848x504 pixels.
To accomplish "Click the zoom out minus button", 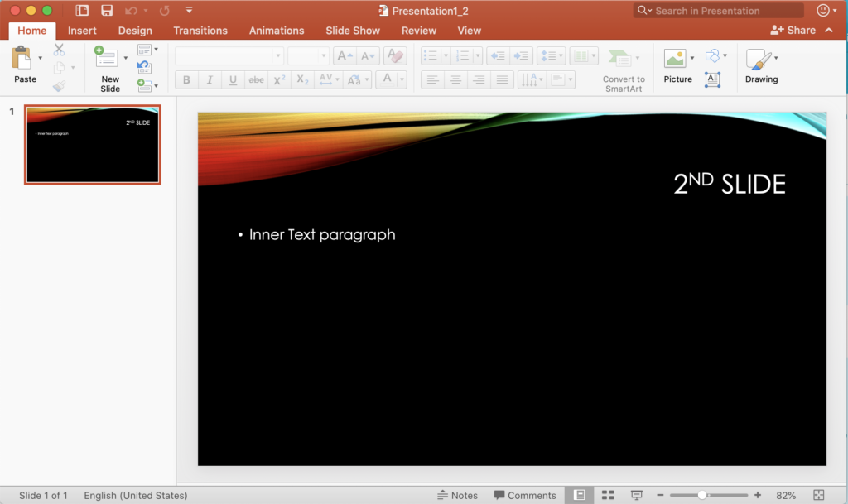I will 660,495.
